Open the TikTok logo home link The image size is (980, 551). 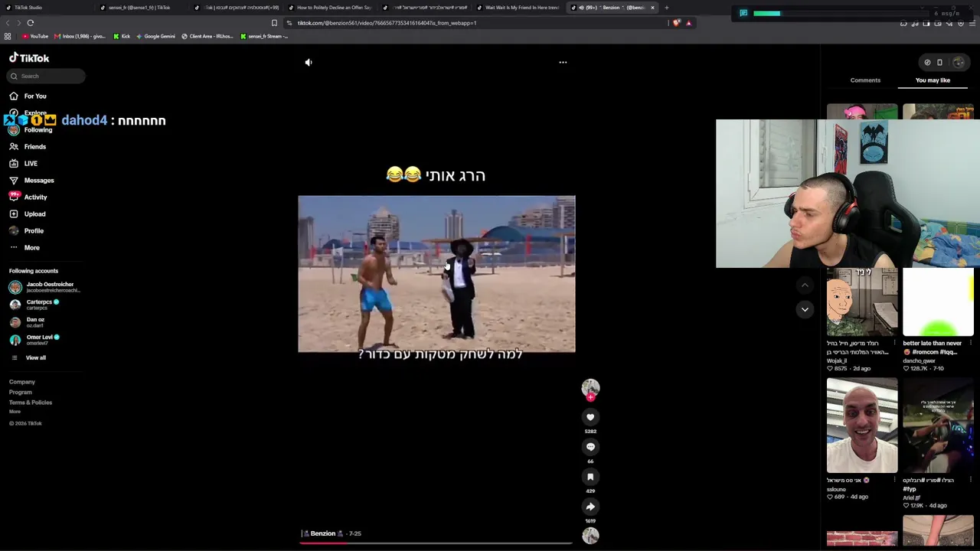29,58
